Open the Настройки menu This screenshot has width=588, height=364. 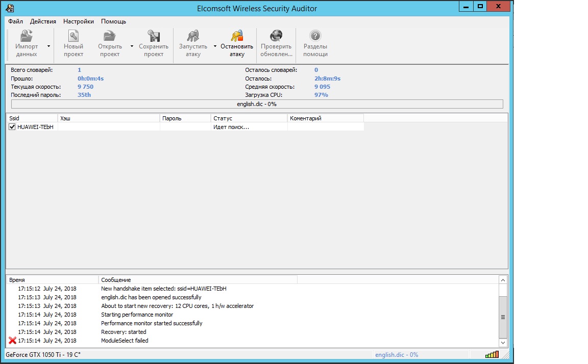(x=78, y=21)
